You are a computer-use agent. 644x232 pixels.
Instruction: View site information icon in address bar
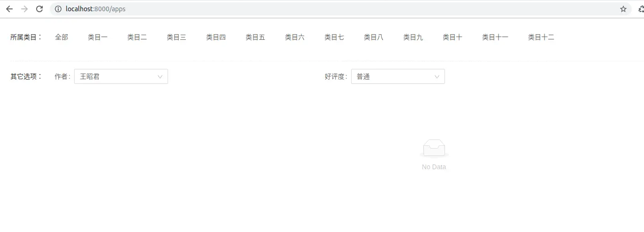(58, 9)
